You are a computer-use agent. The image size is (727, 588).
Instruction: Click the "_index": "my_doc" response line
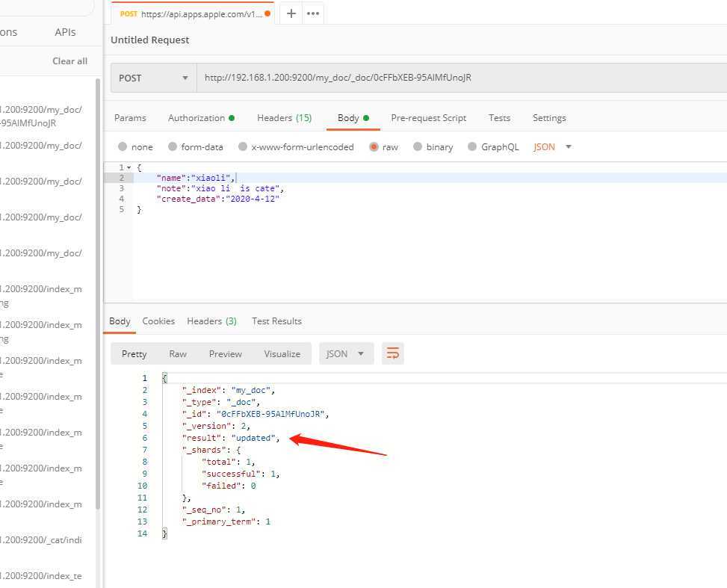coord(229,390)
